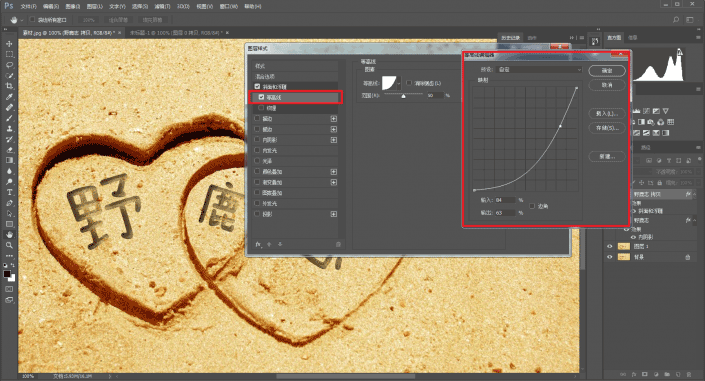Open contour picker dropdown arrow next to thumbnail
This screenshot has height=381, width=705.
399,83
